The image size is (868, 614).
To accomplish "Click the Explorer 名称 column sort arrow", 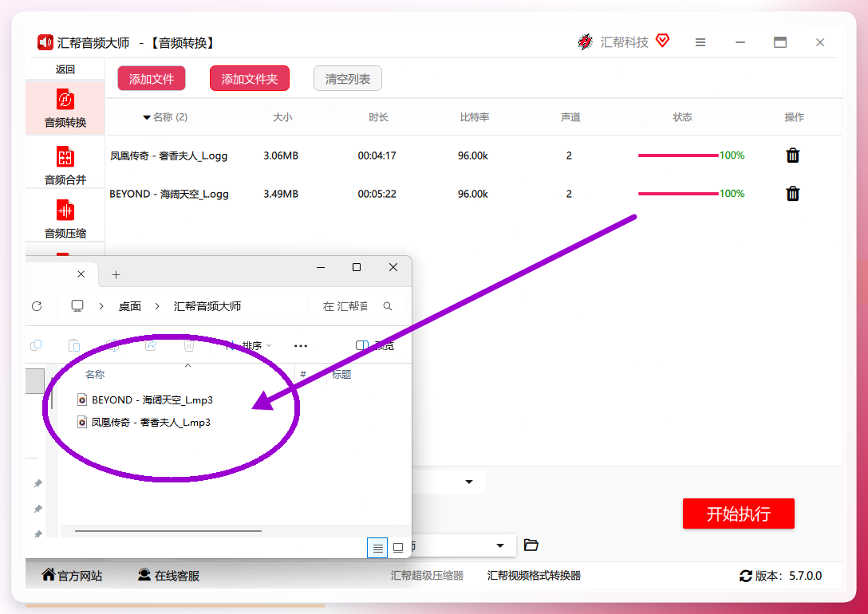I will click(187, 366).
